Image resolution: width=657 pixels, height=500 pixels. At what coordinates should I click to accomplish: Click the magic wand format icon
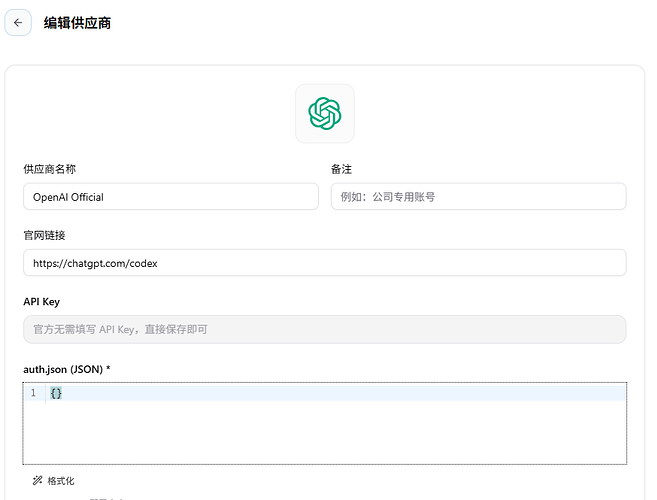pyautogui.click(x=38, y=480)
